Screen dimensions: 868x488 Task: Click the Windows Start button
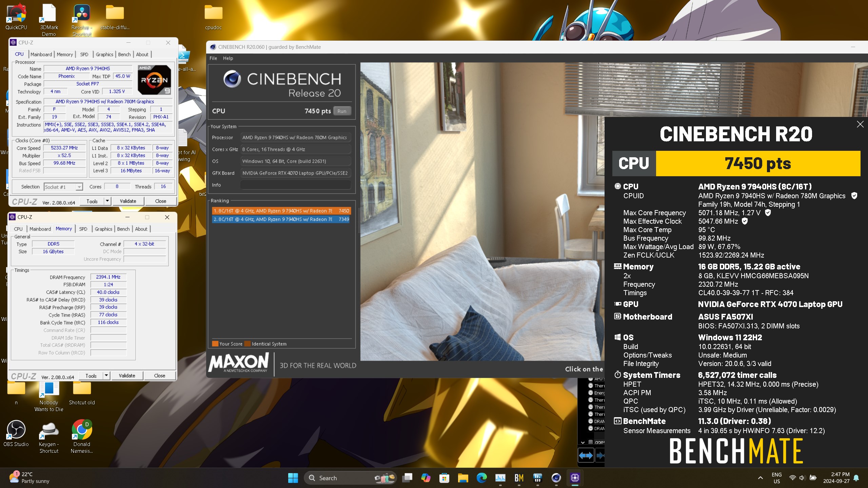[x=293, y=478]
